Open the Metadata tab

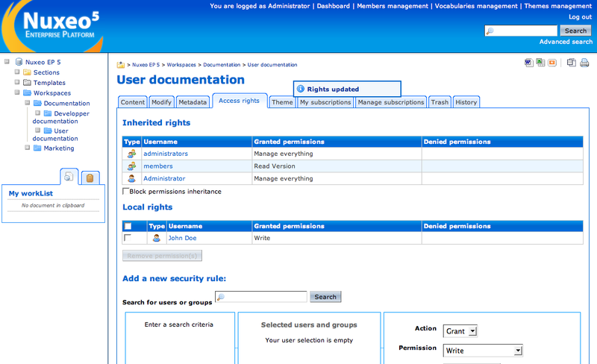tap(193, 102)
